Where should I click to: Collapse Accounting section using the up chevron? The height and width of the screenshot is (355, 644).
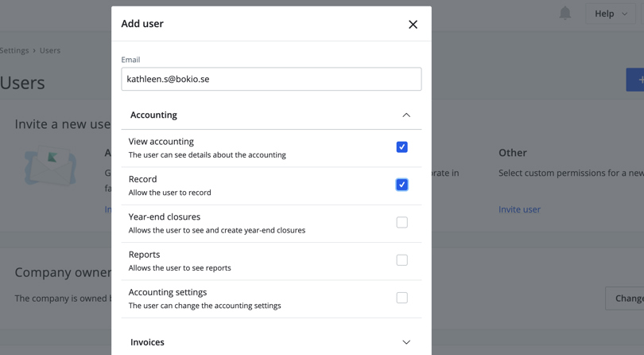406,115
